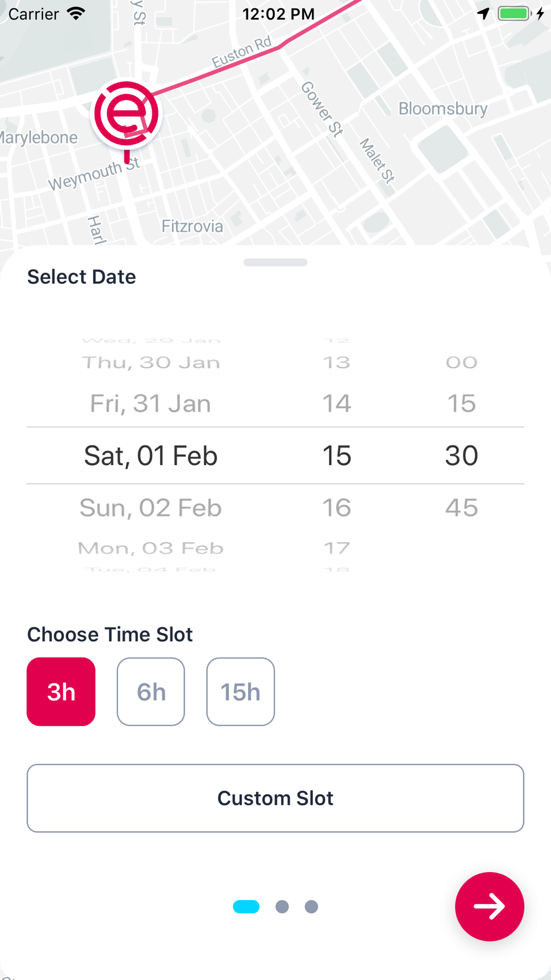
Task: Choose Fri, 31 Jan in date picker
Action: pyautogui.click(x=150, y=403)
